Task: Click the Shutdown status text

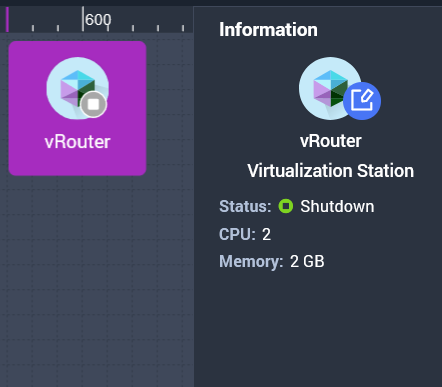Action: click(x=337, y=206)
